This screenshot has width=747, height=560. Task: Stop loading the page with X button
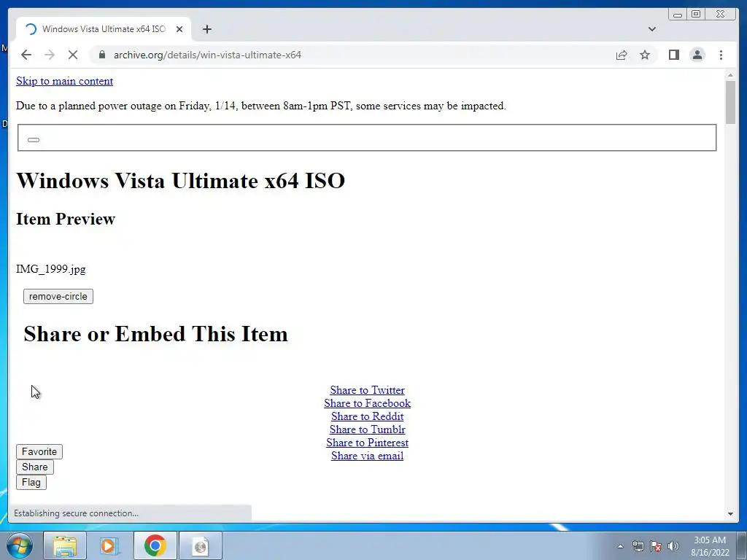[73, 55]
